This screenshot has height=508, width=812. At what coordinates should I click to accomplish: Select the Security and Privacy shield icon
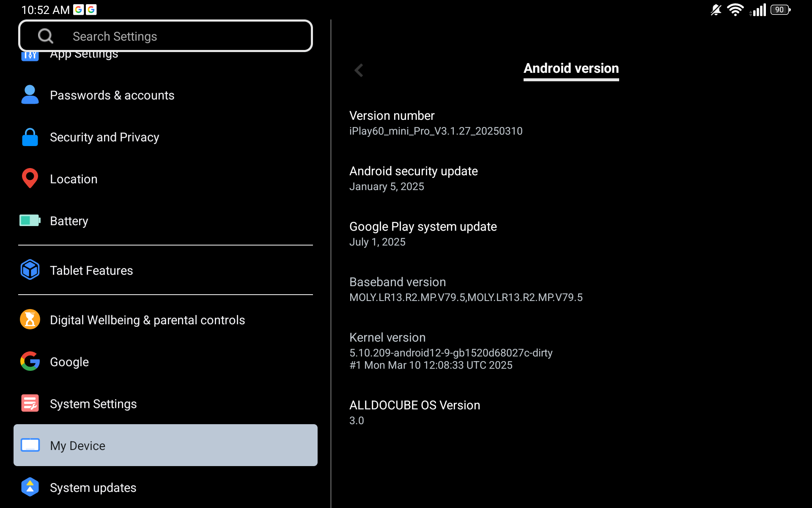click(x=30, y=137)
